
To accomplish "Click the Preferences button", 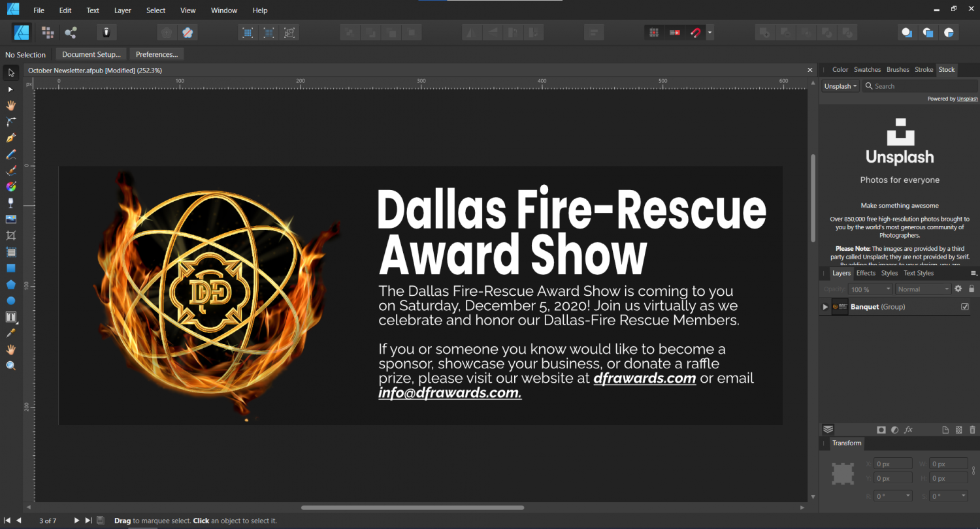I will [157, 54].
